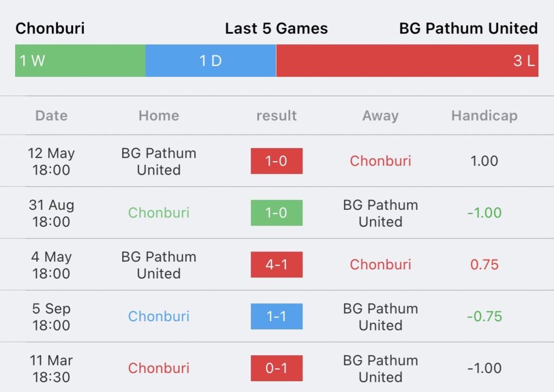Click the result column header
The height and width of the screenshot is (392, 554).
pos(276,116)
